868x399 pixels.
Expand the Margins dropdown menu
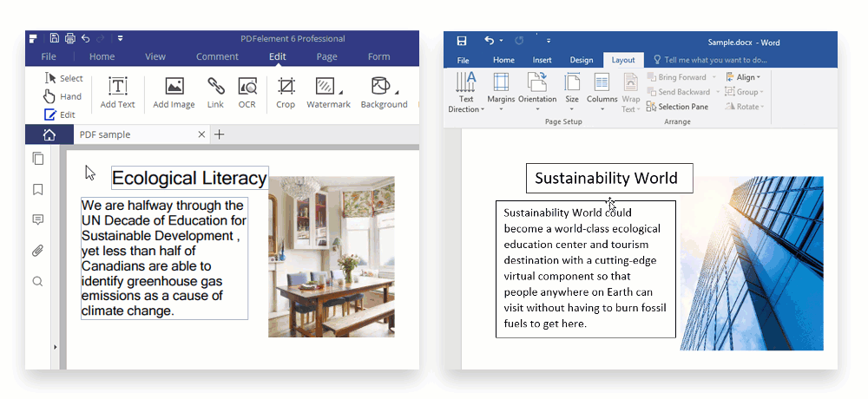click(501, 93)
